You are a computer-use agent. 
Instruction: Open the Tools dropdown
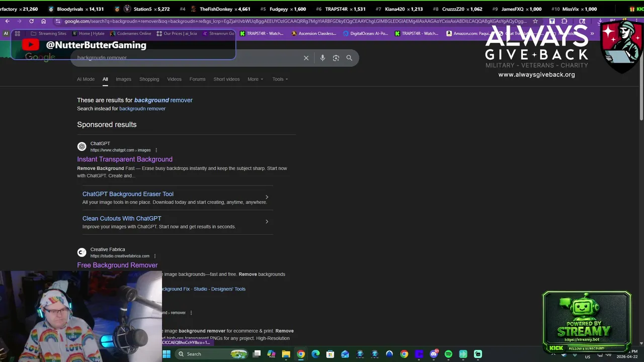click(x=280, y=79)
